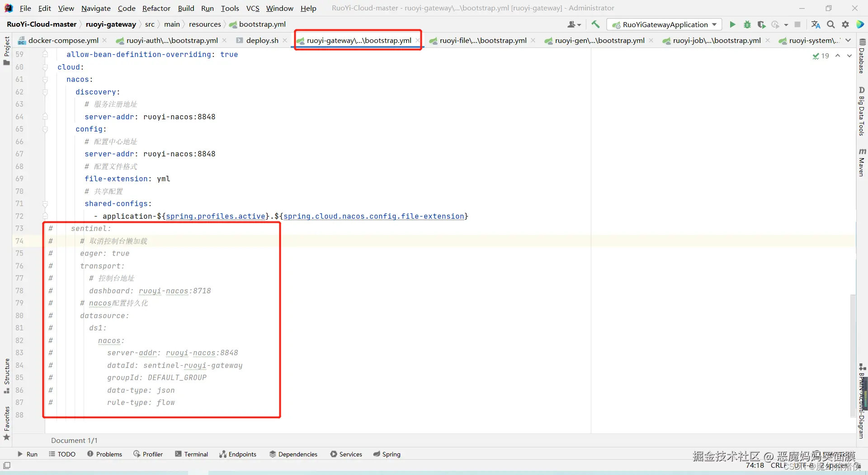Viewport: 868px width, 475px height.
Task: Click the Stop square icon in toolbar
Action: click(797, 24)
